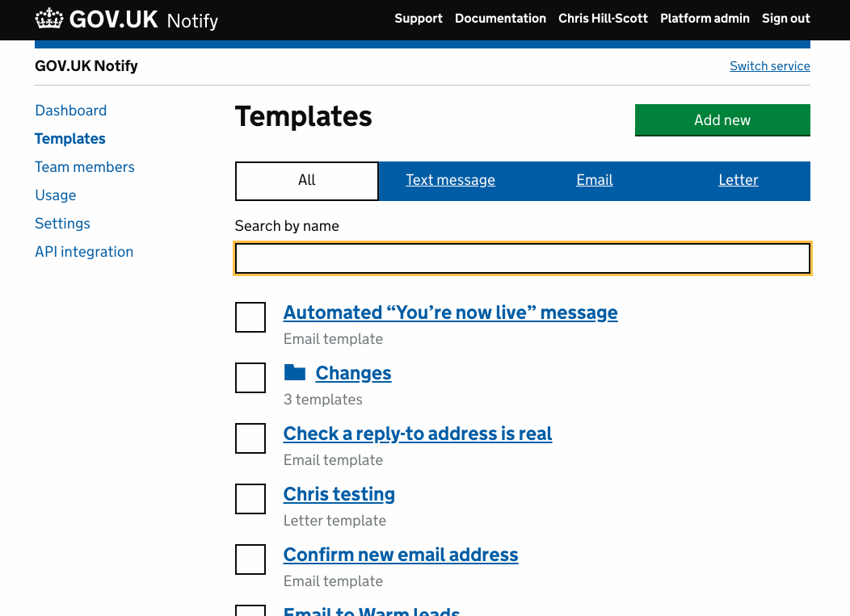Open the Changes folder icon
The height and width of the screenshot is (616, 850).
click(x=295, y=372)
